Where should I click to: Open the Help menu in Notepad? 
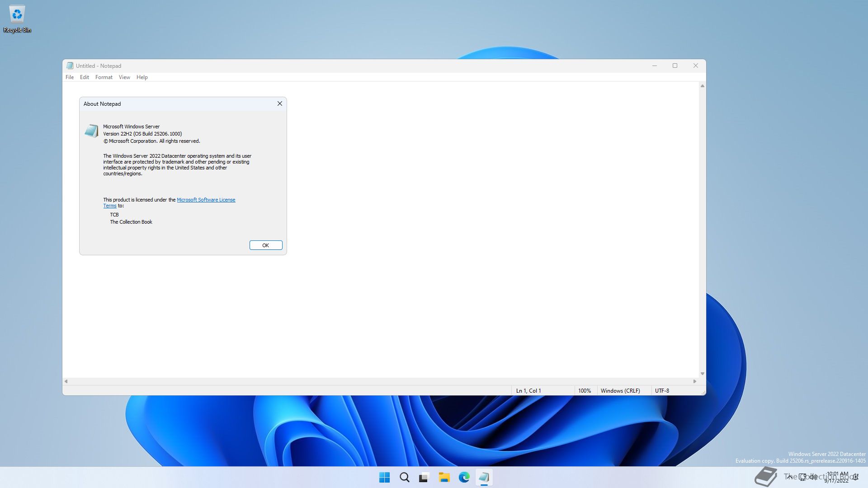(142, 77)
